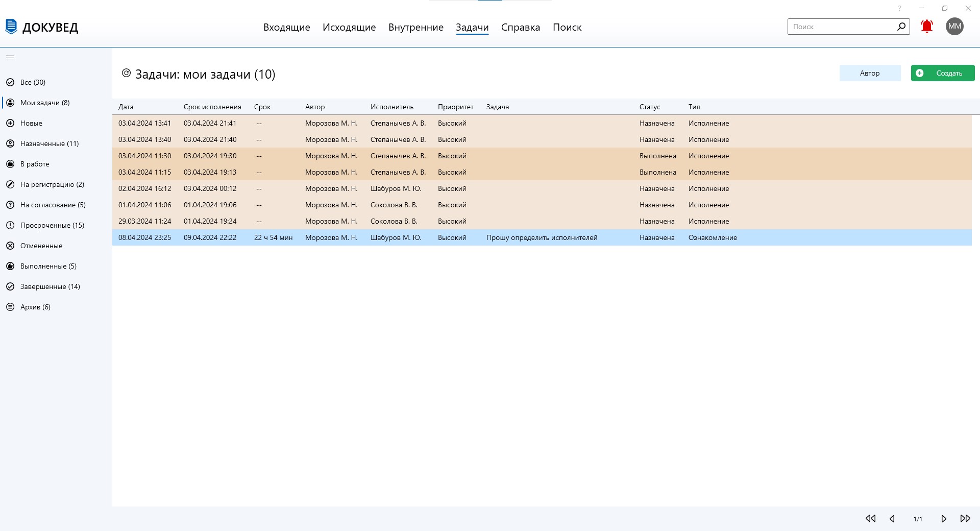980x531 pixels.
Task: Click the plus icon beside Новые
Action: pos(10,123)
